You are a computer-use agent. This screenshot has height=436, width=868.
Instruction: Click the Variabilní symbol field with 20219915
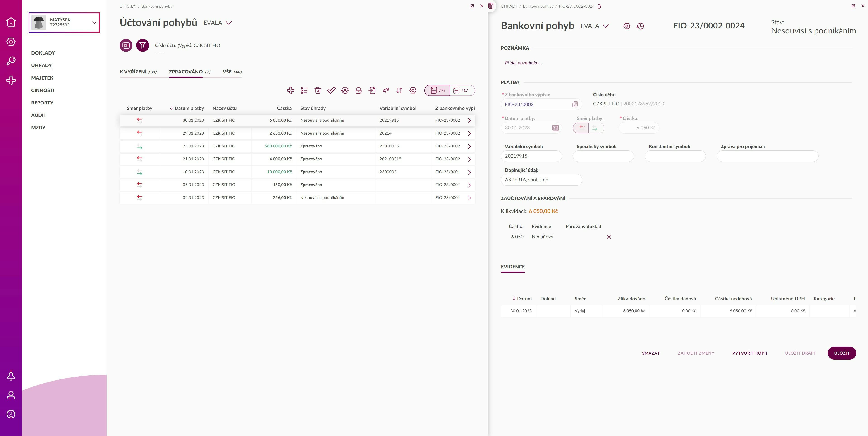pyautogui.click(x=531, y=156)
